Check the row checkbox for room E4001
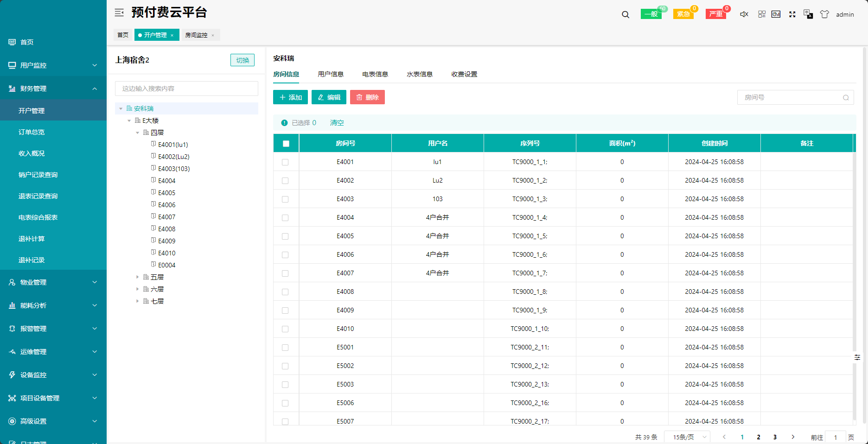This screenshot has width=868, height=444. tap(285, 162)
